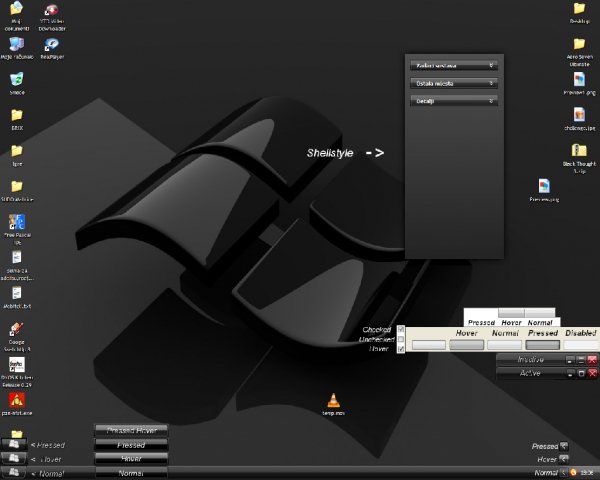The width and height of the screenshot is (600, 480).
Task: Click the Hover taskbar window button
Action: pos(131,459)
